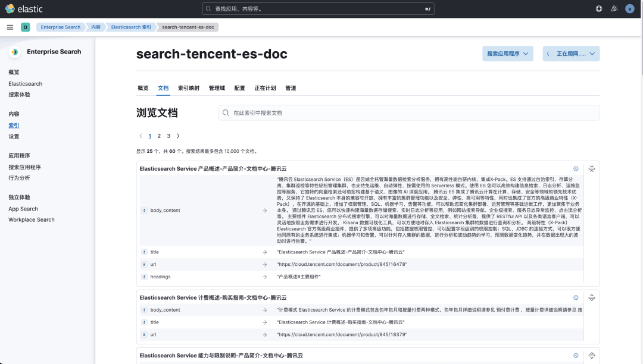This screenshot has width=643, height=364.
Task: Select the 文档 tab
Action: point(163,88)
